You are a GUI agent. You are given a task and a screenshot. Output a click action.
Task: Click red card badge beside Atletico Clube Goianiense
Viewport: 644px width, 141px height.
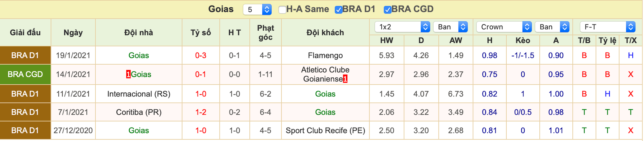coord(345,79)
